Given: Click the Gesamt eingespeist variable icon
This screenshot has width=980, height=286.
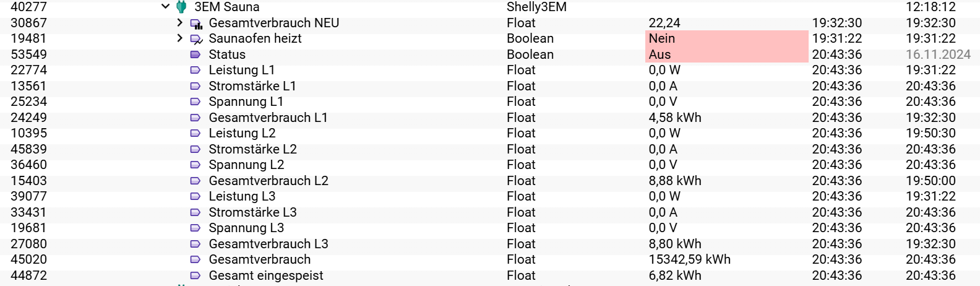Looking at the screenshot, I should point(196,275).
